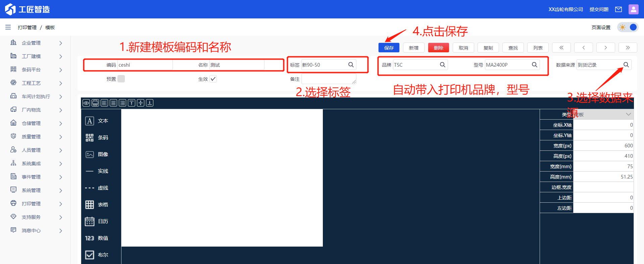Click the blue 保存 button
Image resolution: width=644 pixels, height=264 pixels.
click(x=389, y=48)
